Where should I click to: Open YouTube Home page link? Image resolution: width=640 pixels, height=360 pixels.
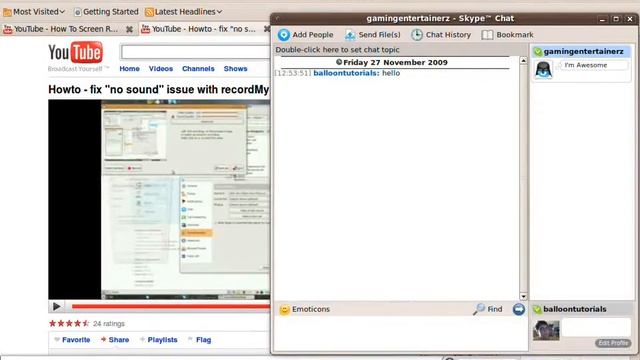pos(129,69)
